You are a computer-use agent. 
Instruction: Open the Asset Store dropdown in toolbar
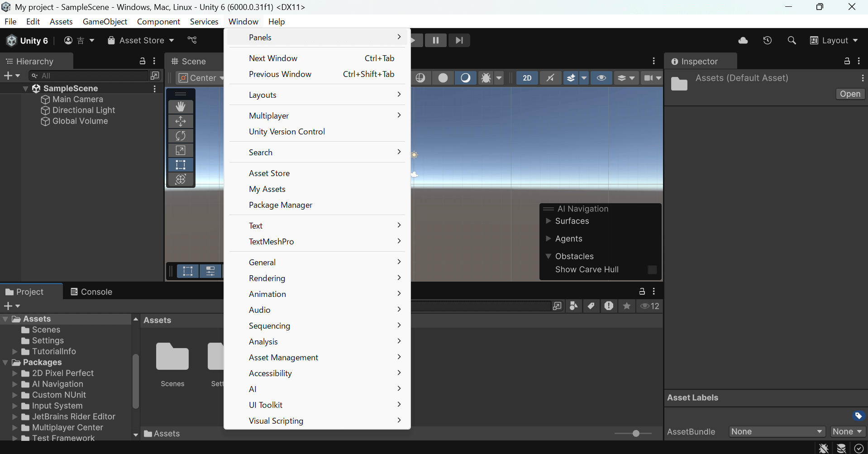click(x=141, y=40)
